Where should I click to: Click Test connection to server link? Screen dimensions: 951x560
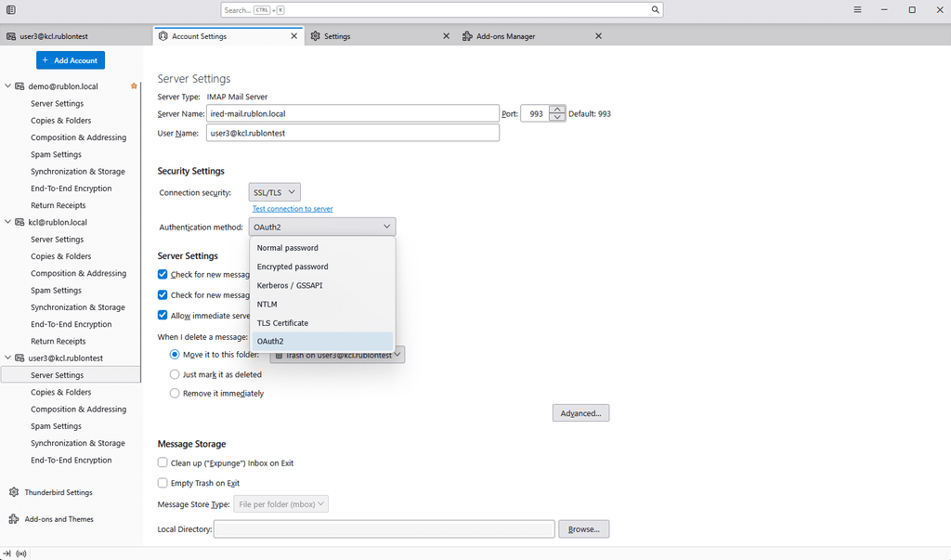293,209
